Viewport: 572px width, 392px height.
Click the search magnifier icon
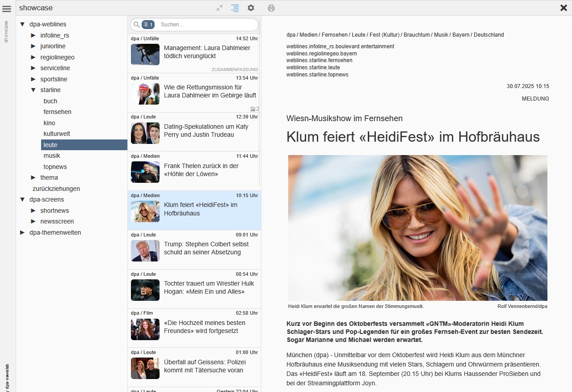click(x=137, y=25)
